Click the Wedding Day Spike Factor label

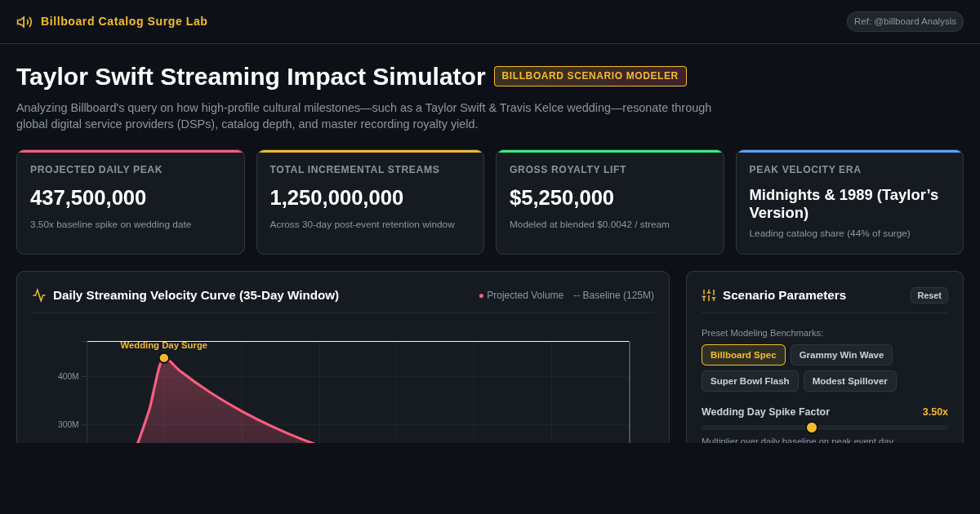tap(765, 412)
